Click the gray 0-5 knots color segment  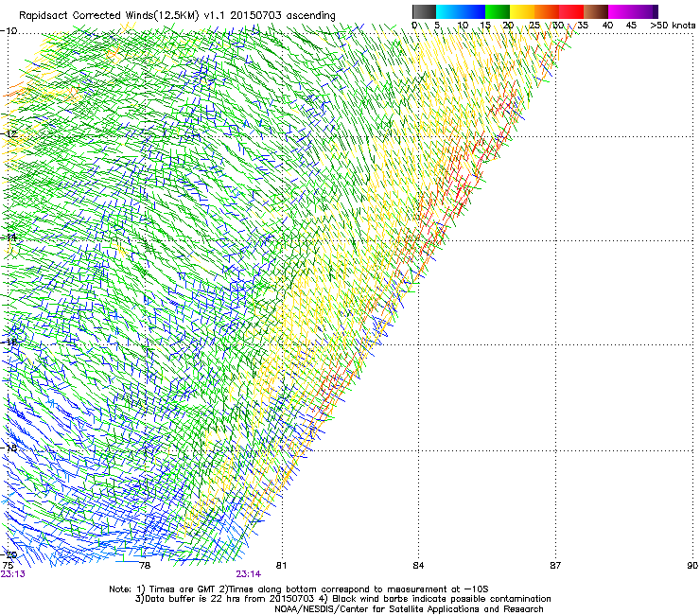coord(424,11)
